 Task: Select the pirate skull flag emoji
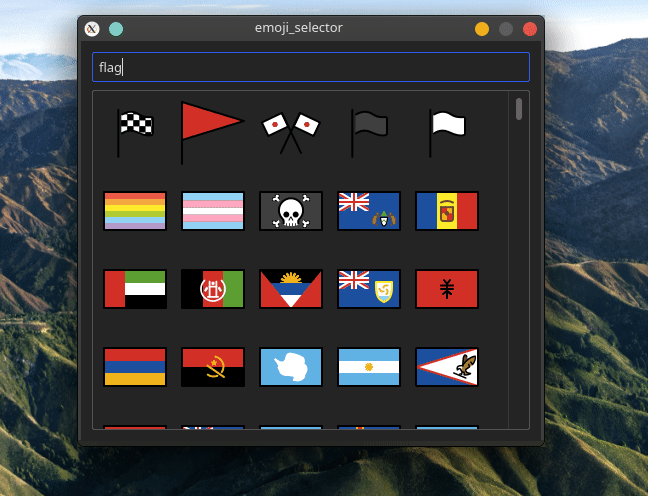(291, 211)
